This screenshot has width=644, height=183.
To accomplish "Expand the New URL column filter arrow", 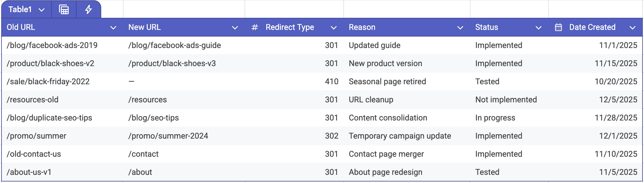I will [x=235, y=28].
